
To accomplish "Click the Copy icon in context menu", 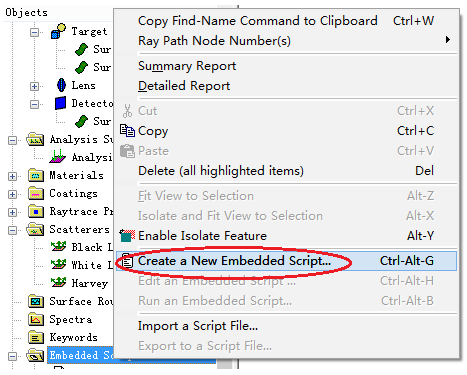I will [127, 131].
